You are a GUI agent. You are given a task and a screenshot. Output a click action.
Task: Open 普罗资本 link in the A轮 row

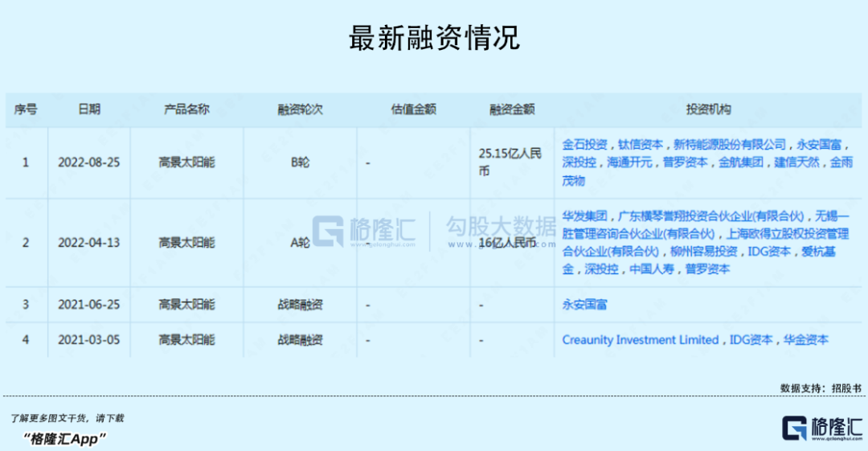pyautogui.click(x=707, y=269)
